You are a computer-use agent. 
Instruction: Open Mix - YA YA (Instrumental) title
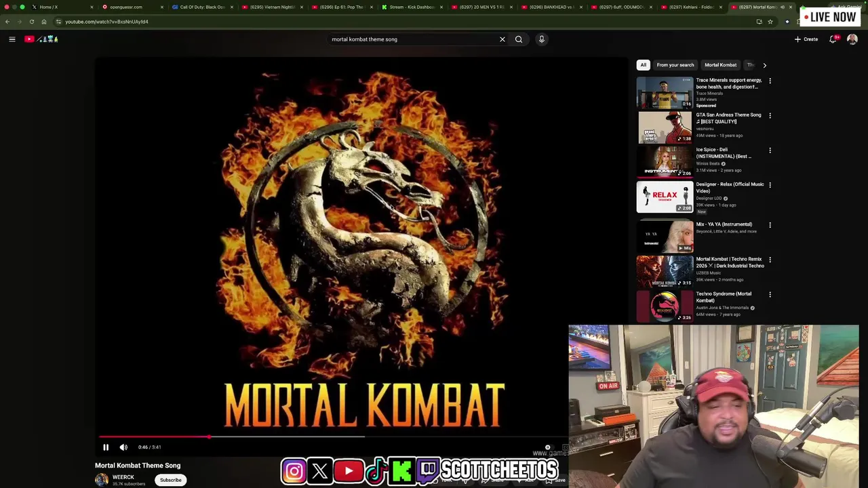(x=724, y=224)
